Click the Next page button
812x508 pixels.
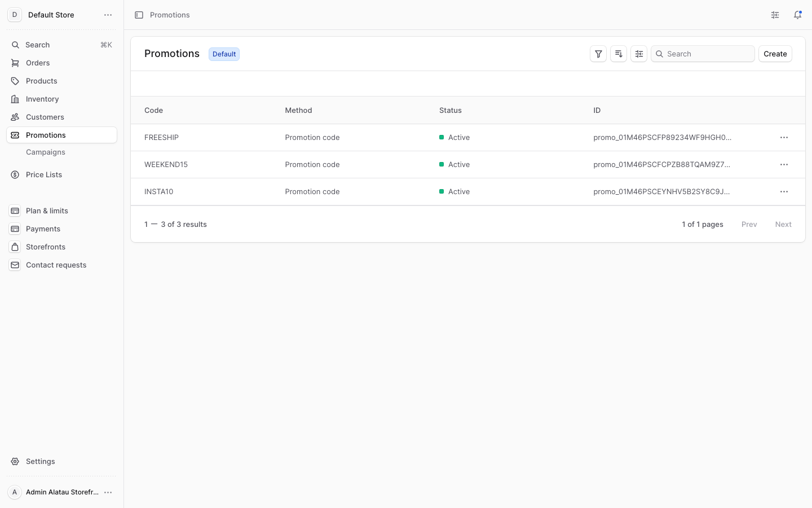783,225
